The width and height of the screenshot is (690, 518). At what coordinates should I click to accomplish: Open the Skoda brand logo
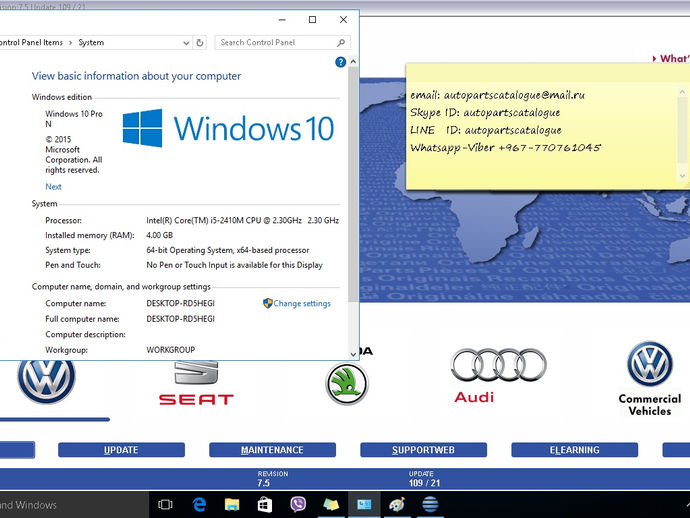pos(347,383)
